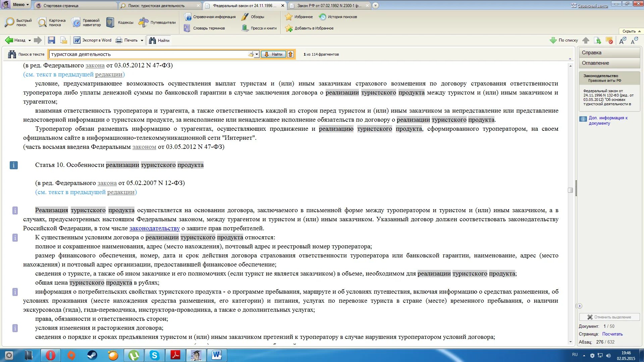Click the send by email envelope icon

64,40
